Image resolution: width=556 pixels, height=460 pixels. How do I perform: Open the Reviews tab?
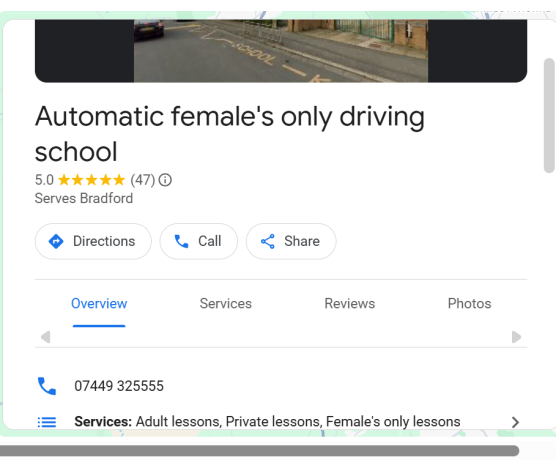(350, 304)
